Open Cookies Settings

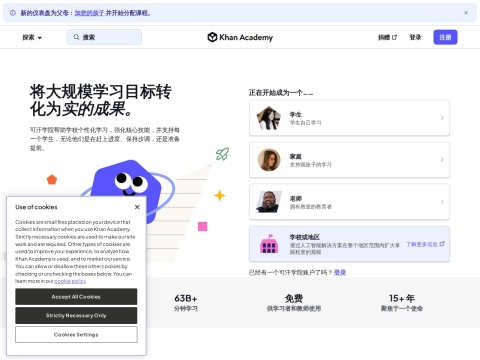pyautogui.click(x=76, y=334)
